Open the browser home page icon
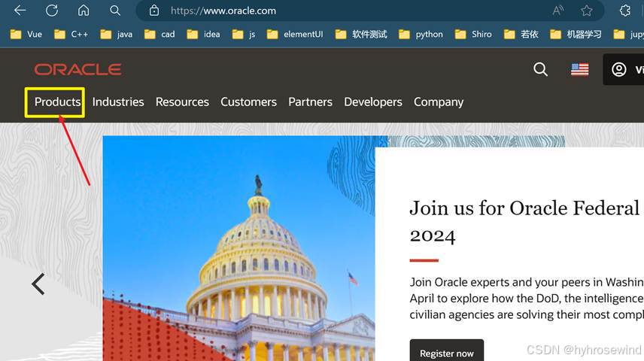This screenshot has height=361, width=644. [84, 10]
